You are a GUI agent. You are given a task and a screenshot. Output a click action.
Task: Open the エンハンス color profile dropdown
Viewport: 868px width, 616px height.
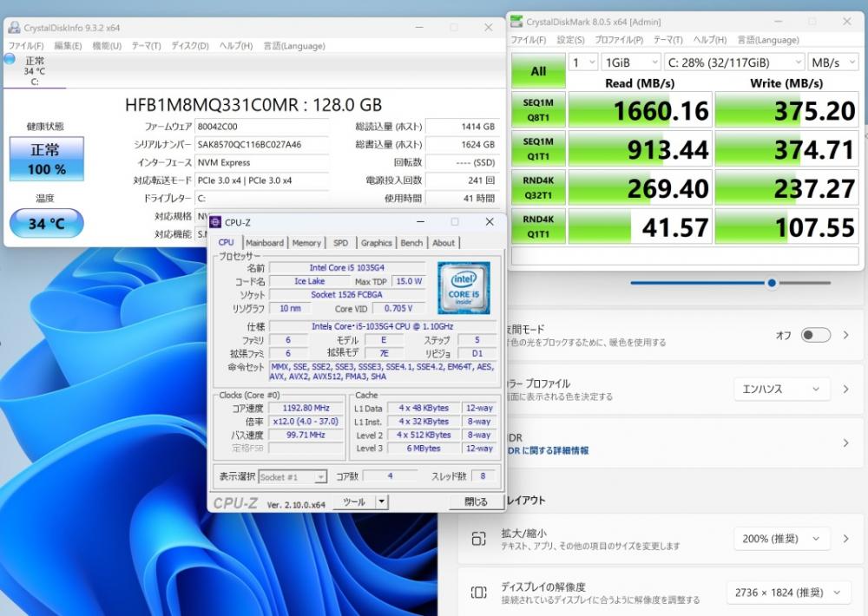click(x=782, y=389)
